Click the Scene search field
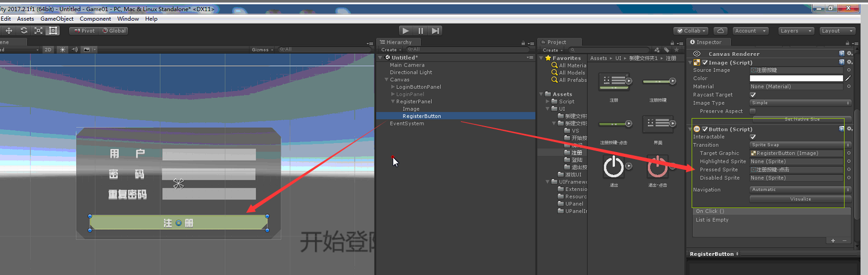The image size is (868, 275). pos(324,49)
